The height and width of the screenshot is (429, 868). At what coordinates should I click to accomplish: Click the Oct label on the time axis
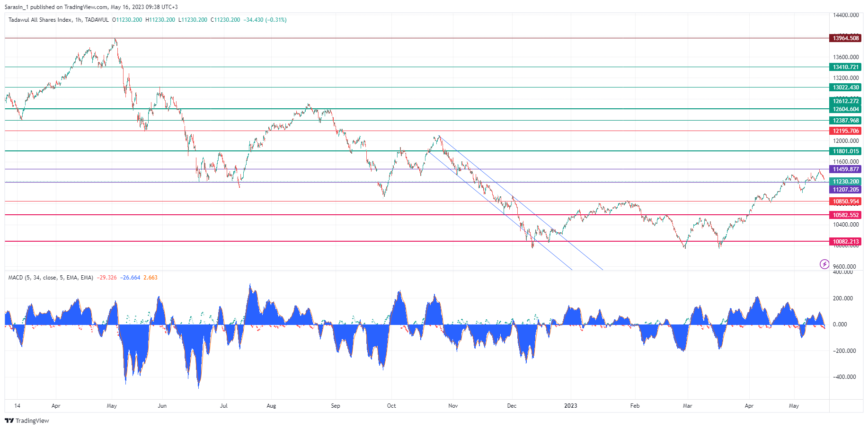[391, 406]
